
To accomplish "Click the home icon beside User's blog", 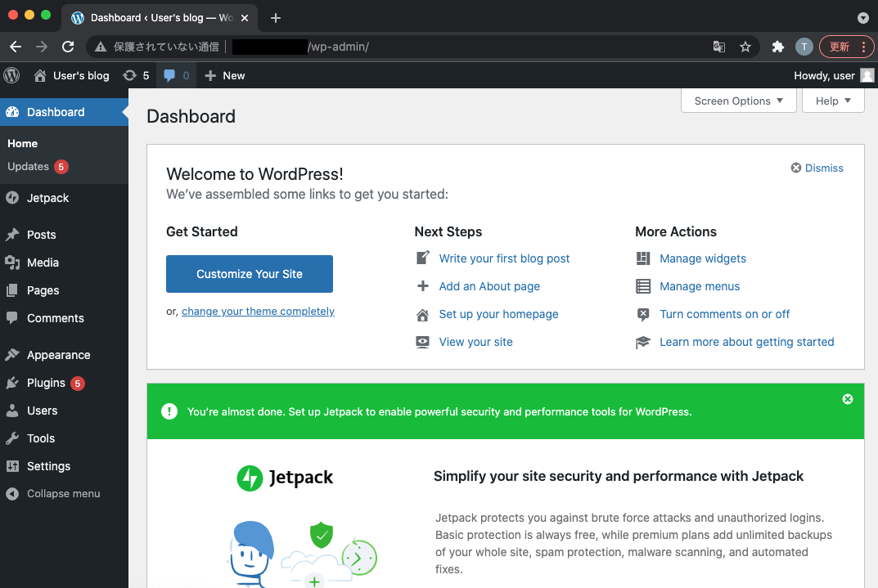I will tap(40, 75).
